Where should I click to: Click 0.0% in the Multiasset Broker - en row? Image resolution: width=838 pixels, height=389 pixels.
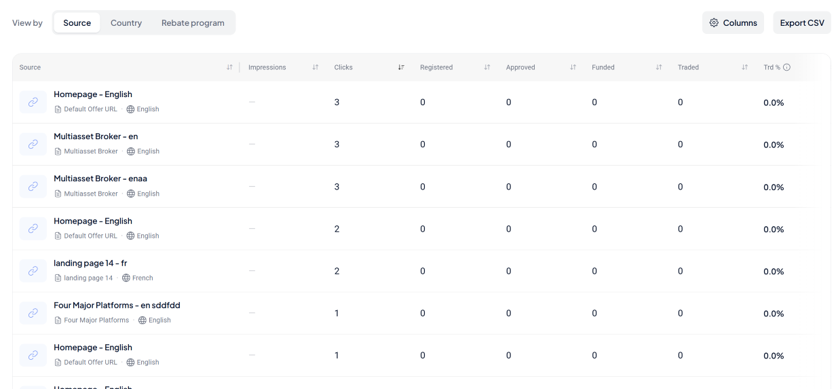774,145
